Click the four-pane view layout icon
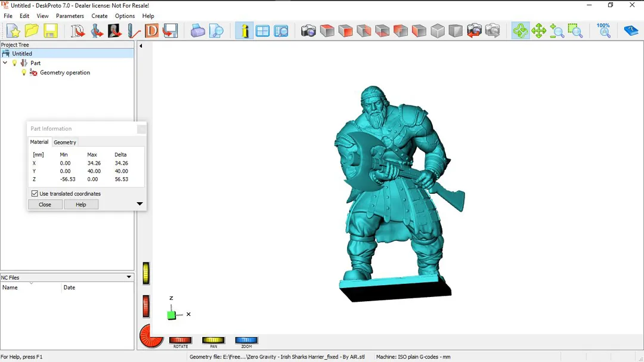The height and width of the screenshot is (362, 644). coord(262,31)
